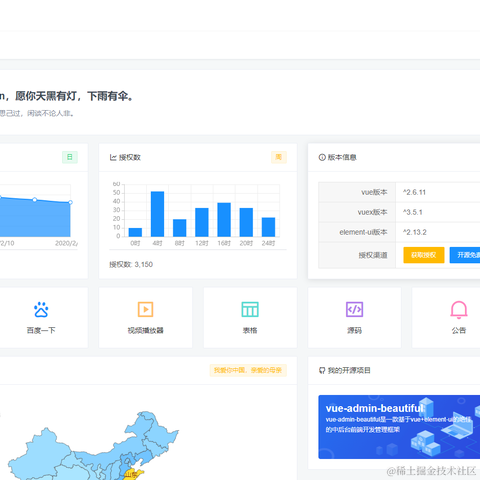The width and height of the screenshot is (480, 480).
Task: Click the 24时 bar in 授权数 chart
Action: point(268,227)
